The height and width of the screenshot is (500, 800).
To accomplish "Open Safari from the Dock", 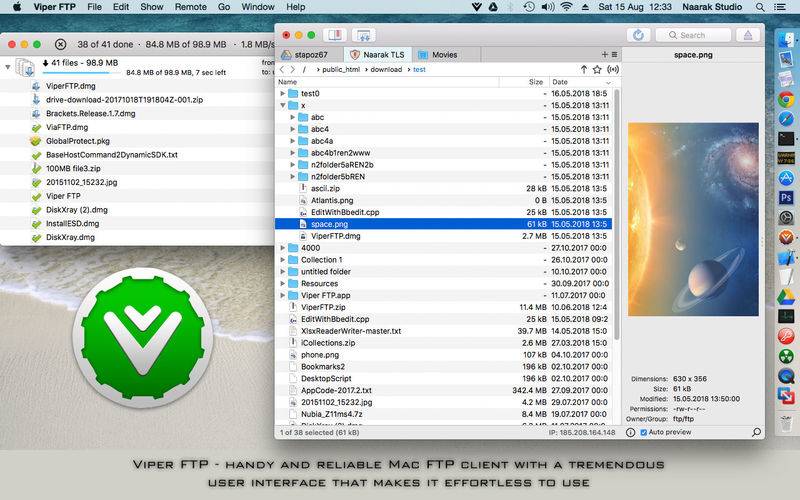I will coord(786,118).
